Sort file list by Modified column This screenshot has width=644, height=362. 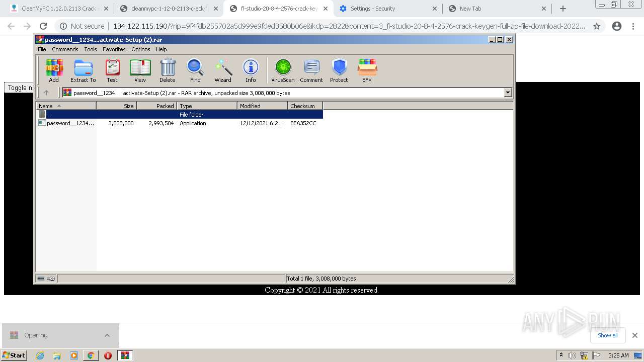tap(262, 106)
